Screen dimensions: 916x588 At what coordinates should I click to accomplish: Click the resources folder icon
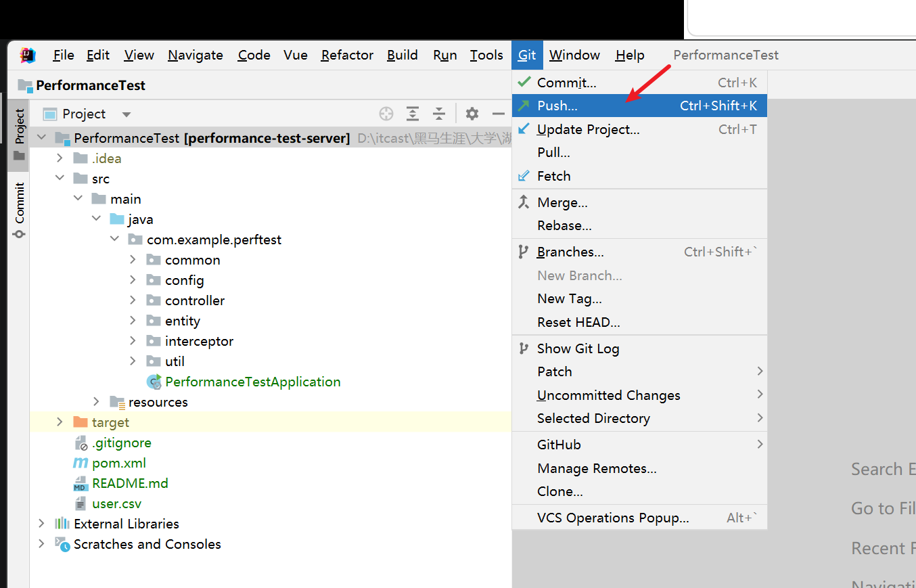[117, 402]
